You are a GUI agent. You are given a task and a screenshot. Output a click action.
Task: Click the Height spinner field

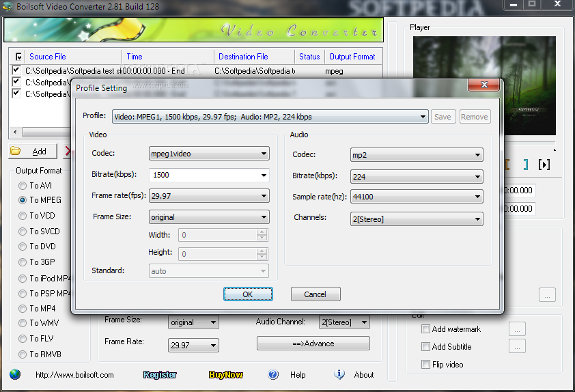(223, 254)
